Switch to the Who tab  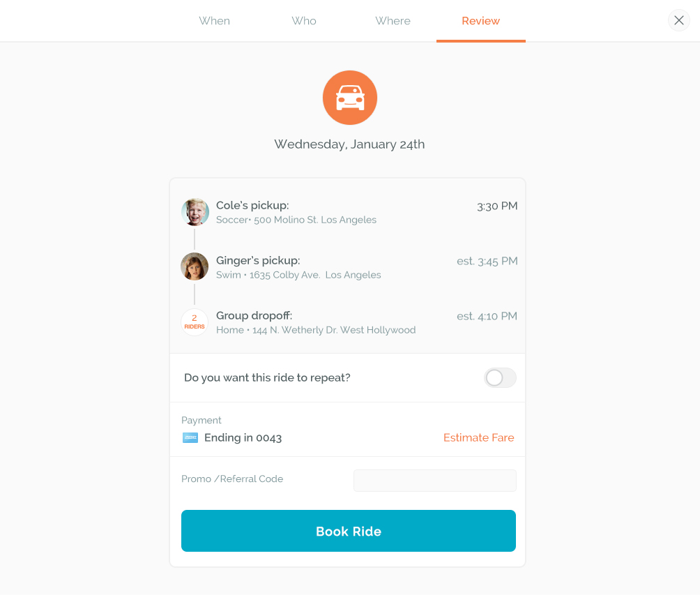pyautogui.click(x=303, y=21)
